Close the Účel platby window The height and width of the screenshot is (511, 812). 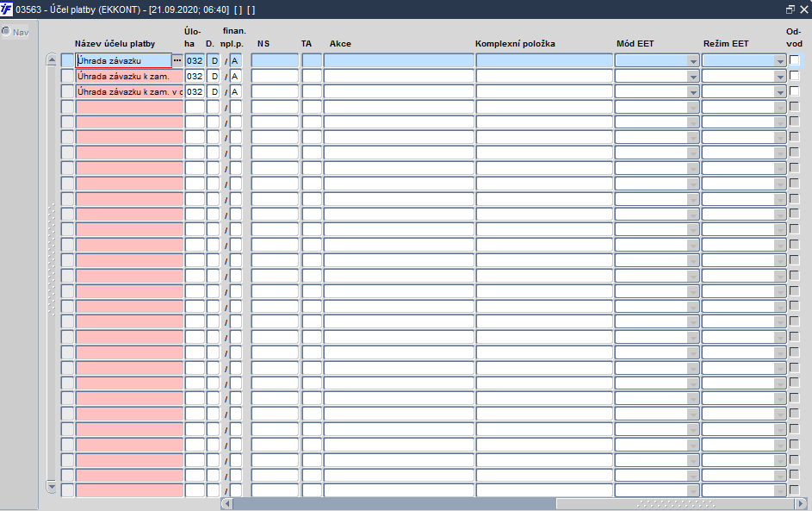(803, 9)
